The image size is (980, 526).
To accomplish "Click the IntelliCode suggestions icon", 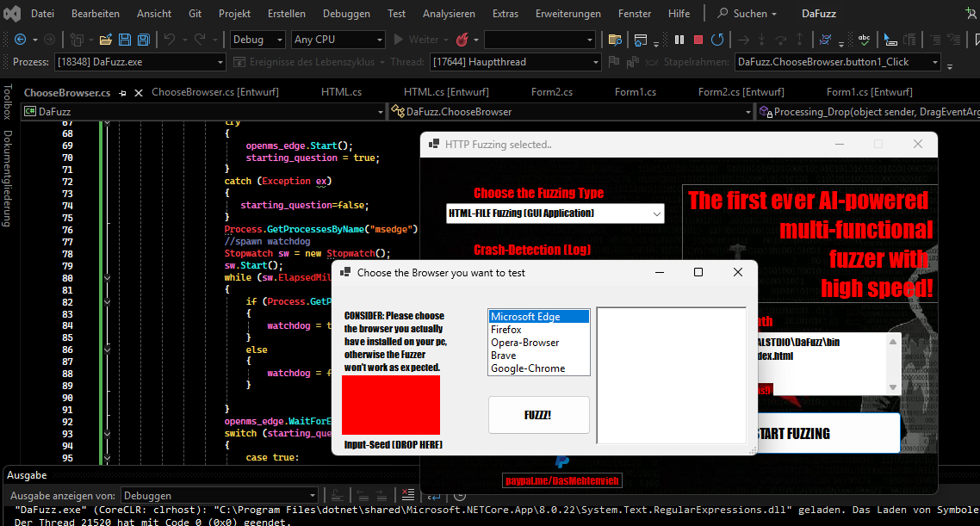I will coord(826,40).
